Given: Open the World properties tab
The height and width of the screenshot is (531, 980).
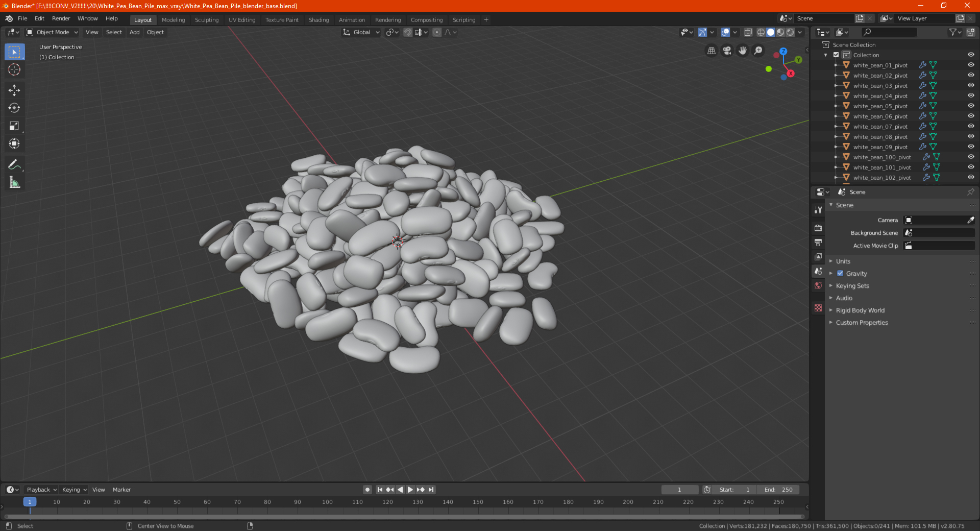Looking at the screenshot, I should point(818,285).
